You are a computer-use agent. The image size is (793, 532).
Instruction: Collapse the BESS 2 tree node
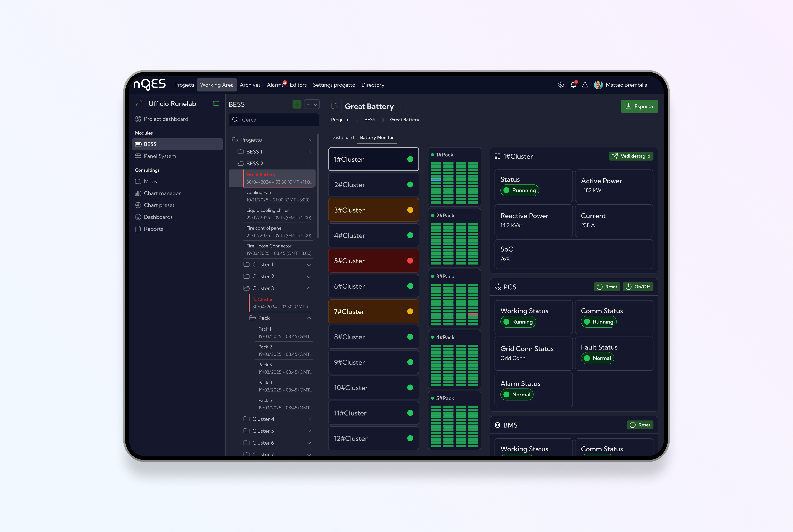[309, 164]
